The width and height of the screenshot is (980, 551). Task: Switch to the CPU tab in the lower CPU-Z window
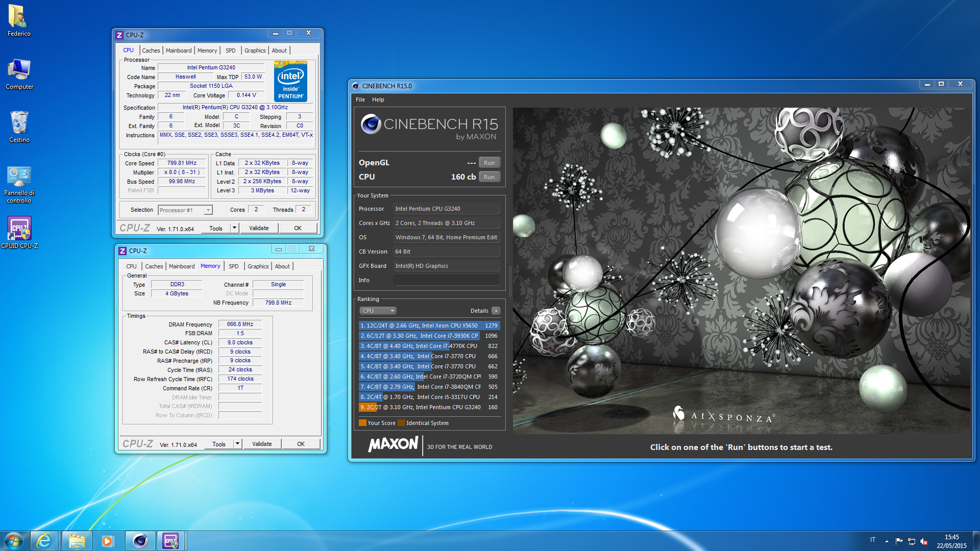tap(131, 266)
